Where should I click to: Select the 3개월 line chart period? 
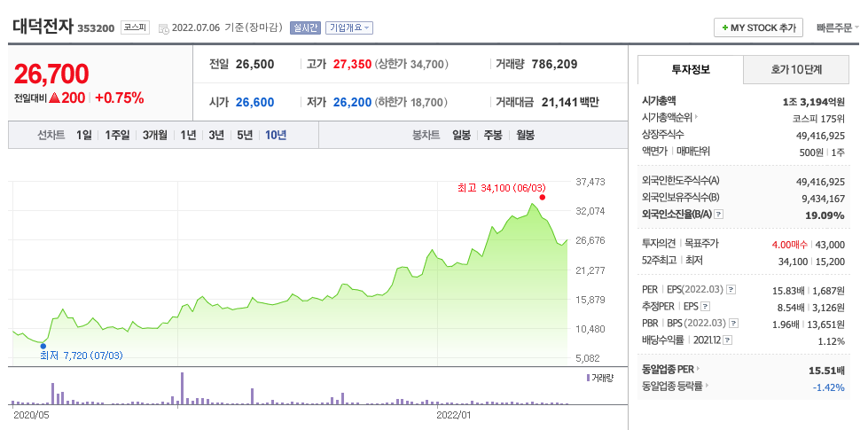(x=154, y=135)
